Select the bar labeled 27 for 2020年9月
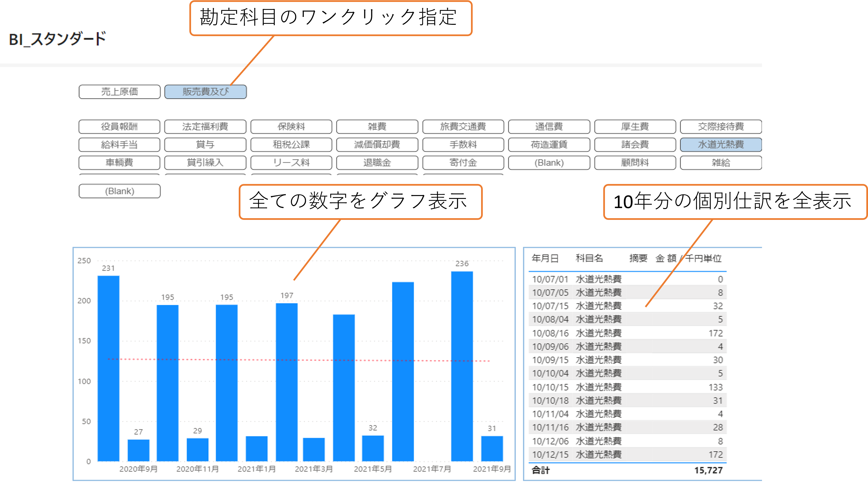Viewport: 868px width, 485px height. 139,450
